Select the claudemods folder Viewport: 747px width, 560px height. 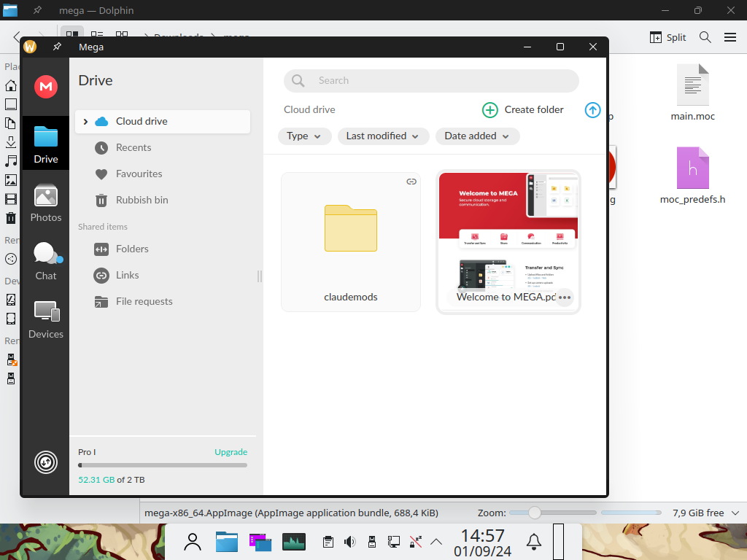351,242
